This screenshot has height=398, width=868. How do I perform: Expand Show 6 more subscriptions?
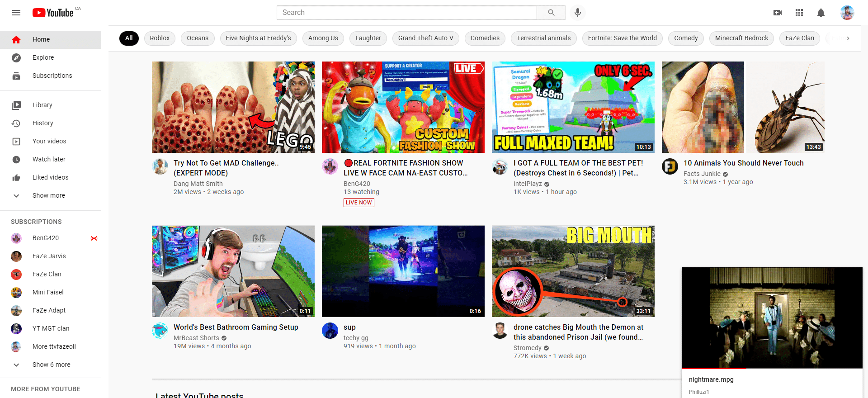51,365
